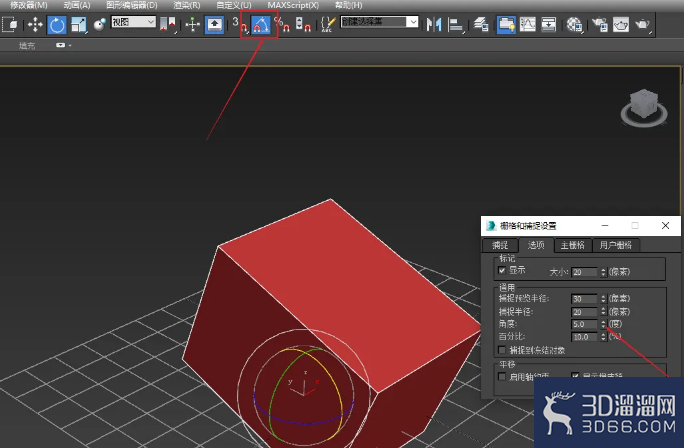Expand the ribbon options dropdown beside 填充
This screenshot has height=448, width=684.
click(x=63, y=45)
